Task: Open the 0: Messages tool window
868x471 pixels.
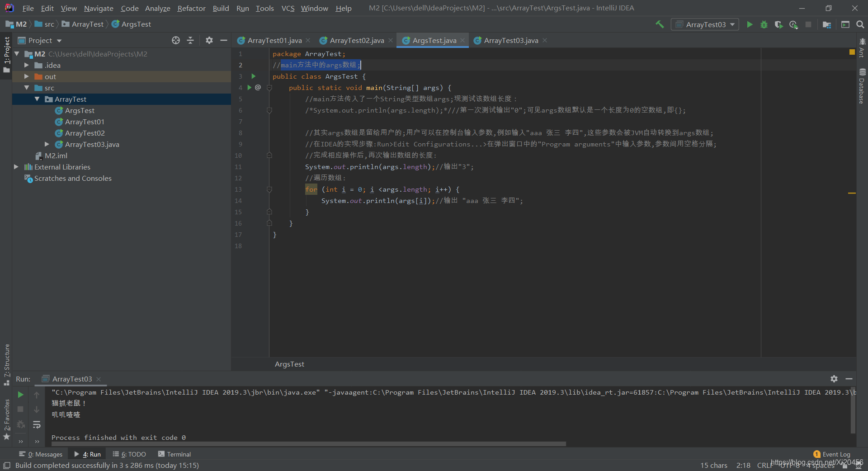Action: pyautogui.click(x=41, y=454)
